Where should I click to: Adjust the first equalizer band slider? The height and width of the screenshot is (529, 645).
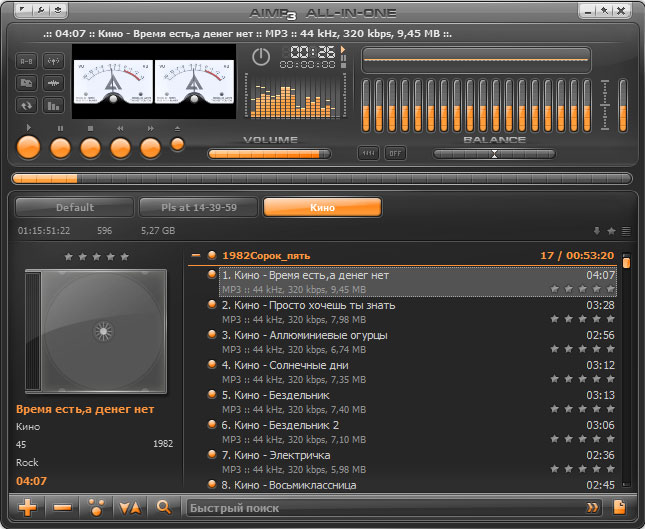[x=366, y=106]
